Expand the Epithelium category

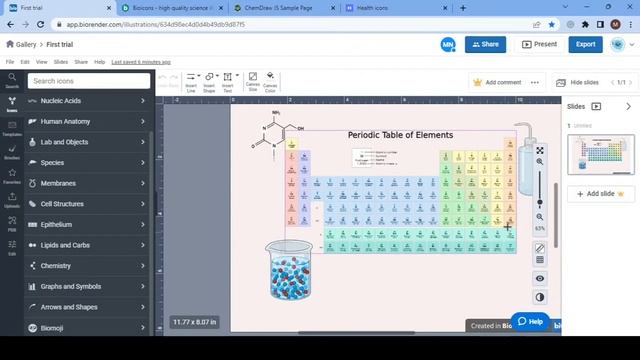(87, 224)
